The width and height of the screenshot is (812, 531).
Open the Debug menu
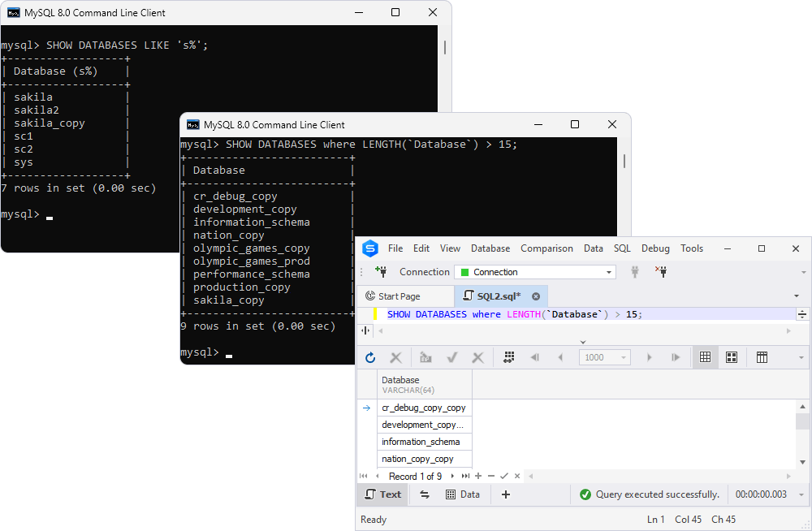point(655,248)
